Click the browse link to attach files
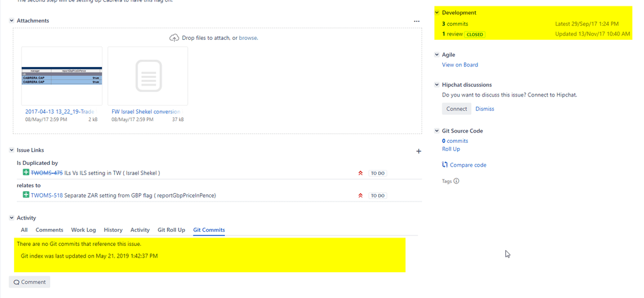The height and width of the screenshot is (298, 644). pyautogui.click(x=248, y=38)
